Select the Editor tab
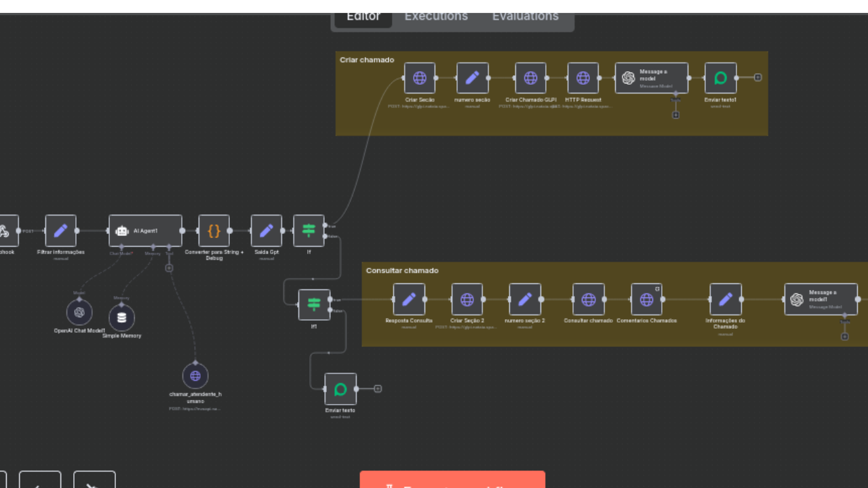868x488 pixels. click(363, 17)
